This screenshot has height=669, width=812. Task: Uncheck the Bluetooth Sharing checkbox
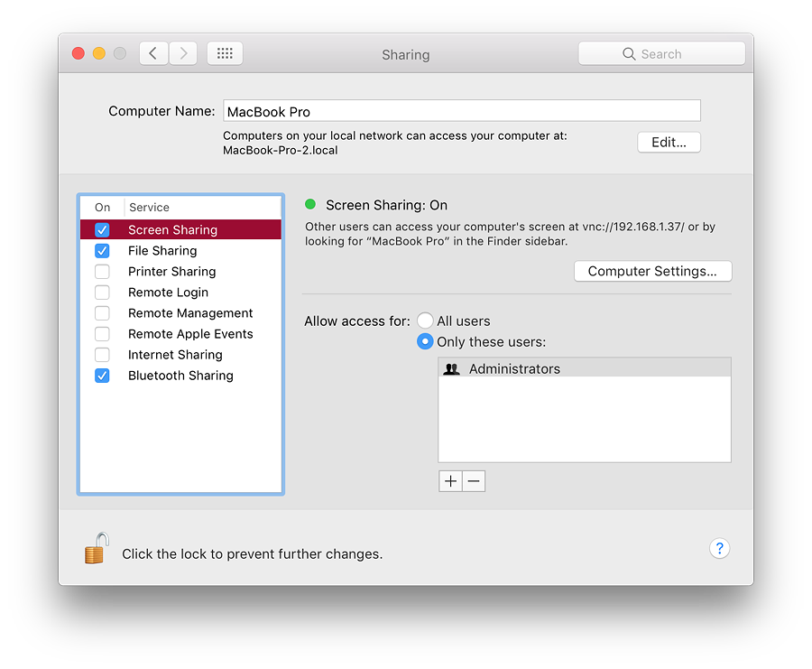pos(102,376)
